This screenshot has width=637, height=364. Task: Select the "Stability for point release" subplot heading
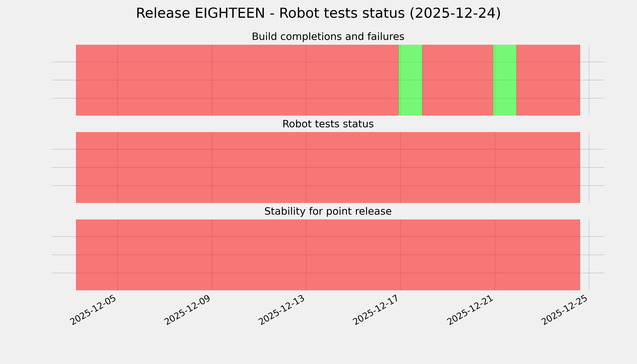coord(328,212)
